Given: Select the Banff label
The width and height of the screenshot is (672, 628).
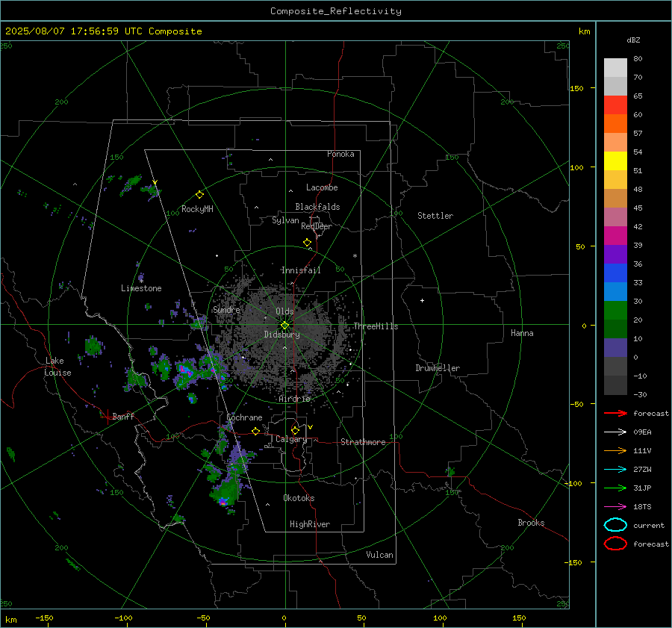Looking at the screenshot, I should 123,416.
